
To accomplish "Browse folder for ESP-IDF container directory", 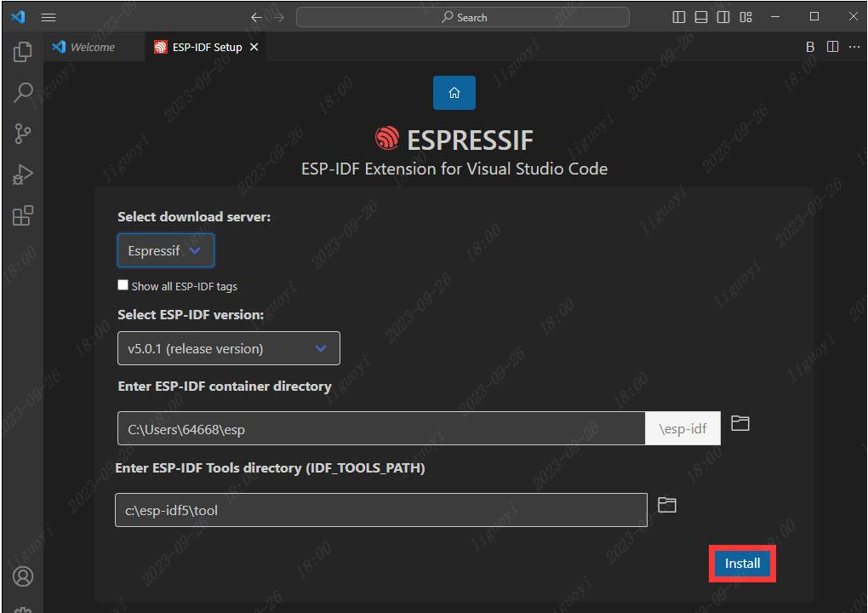I will (740, 423).
